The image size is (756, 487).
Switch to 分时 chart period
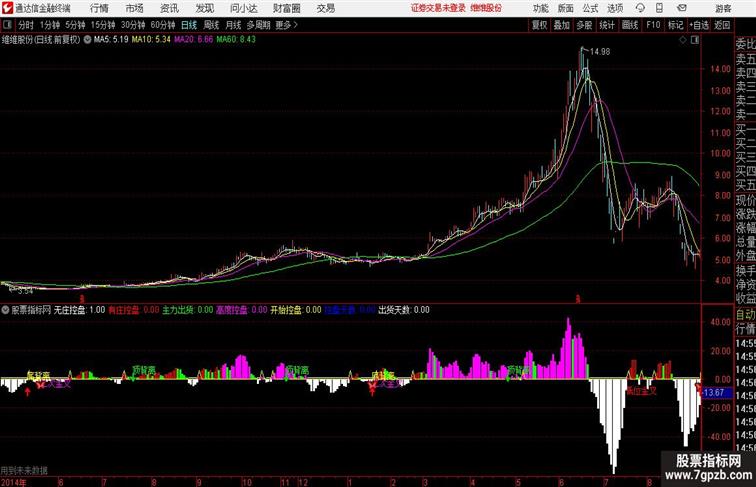(x=26, y=25)
